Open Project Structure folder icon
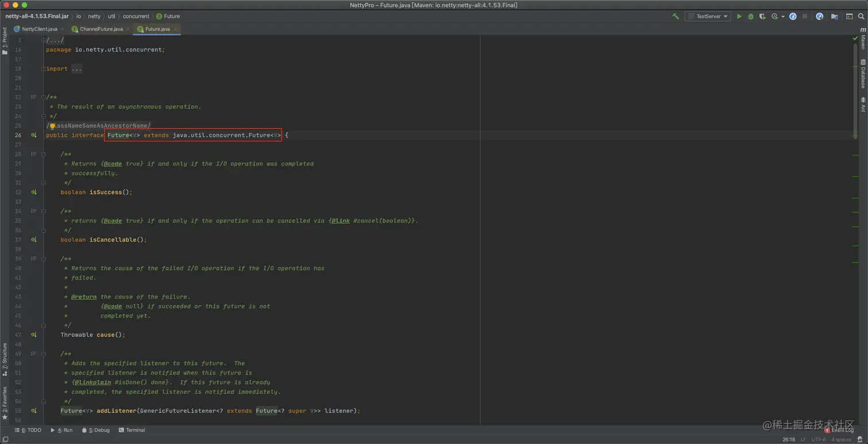 click(x=834, y=16)
